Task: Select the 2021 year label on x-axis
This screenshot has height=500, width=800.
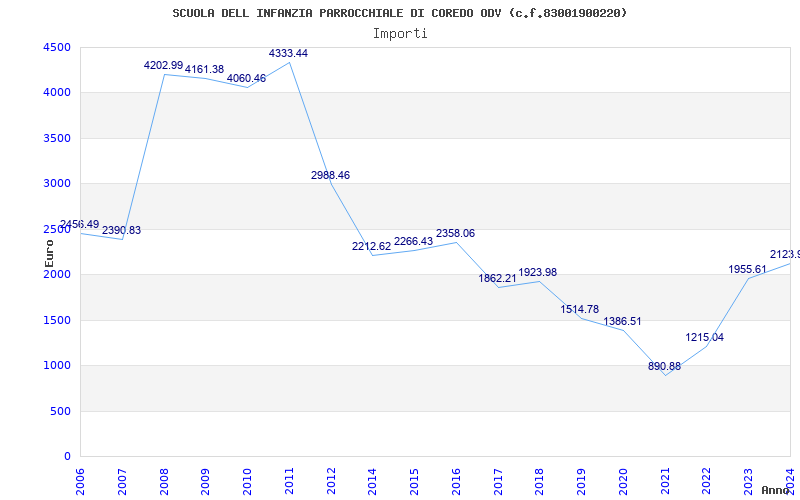Action: [x=665, y=481]
